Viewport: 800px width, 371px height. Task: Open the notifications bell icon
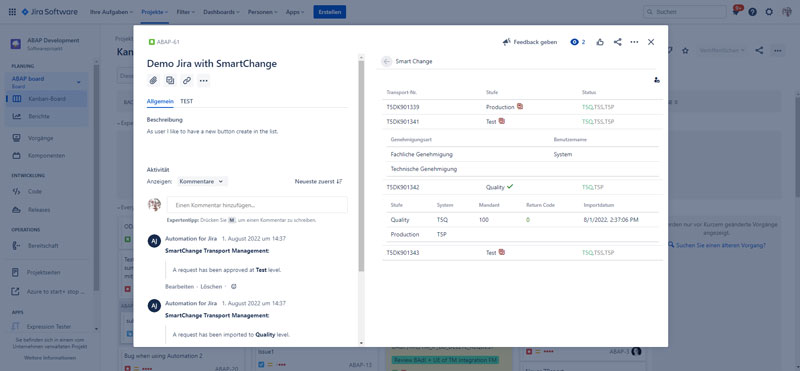click(736, 12)
